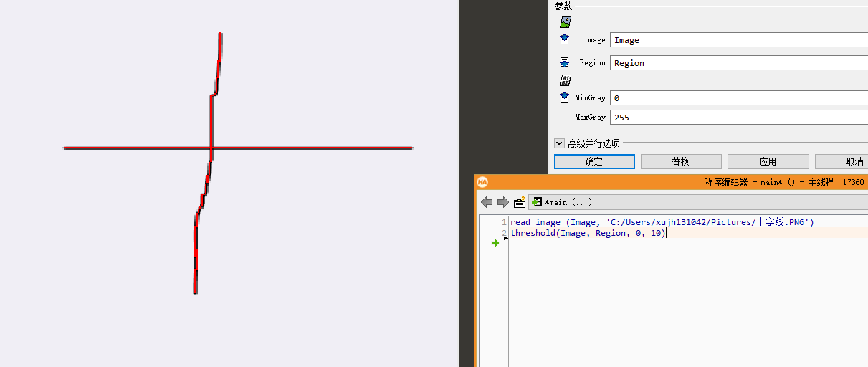Screen dimensions: 868x367
Task: Collapse the 高级并行选项 section
Action: [x=559, y=143]
